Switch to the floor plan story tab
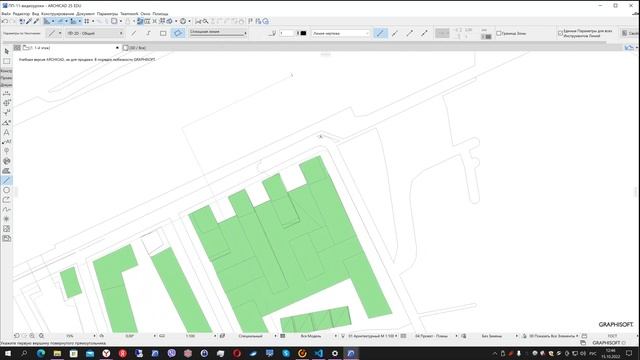Image resolution: width=640 pixels, height=360 pixels. point(37,48)
